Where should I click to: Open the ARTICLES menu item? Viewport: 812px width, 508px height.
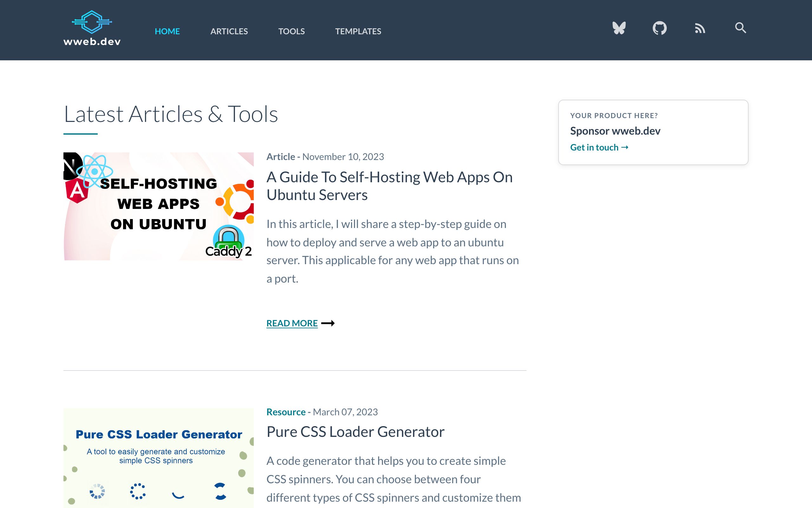tap(229, 31)
